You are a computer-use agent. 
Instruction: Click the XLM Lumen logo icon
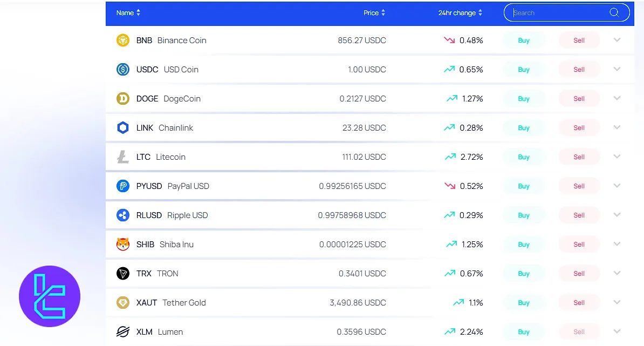(123, 331)
